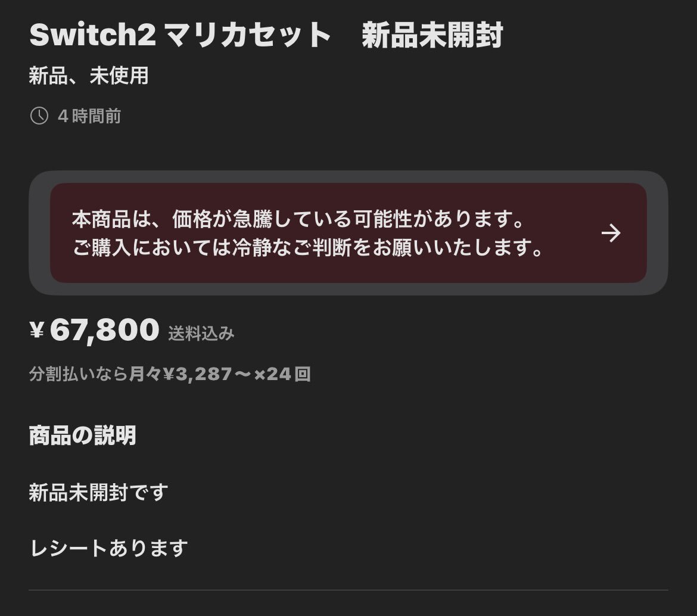The image size is (697, 616).
Task: Open the 分割払い monthly installment link
Action: click(x=170, y=374)
